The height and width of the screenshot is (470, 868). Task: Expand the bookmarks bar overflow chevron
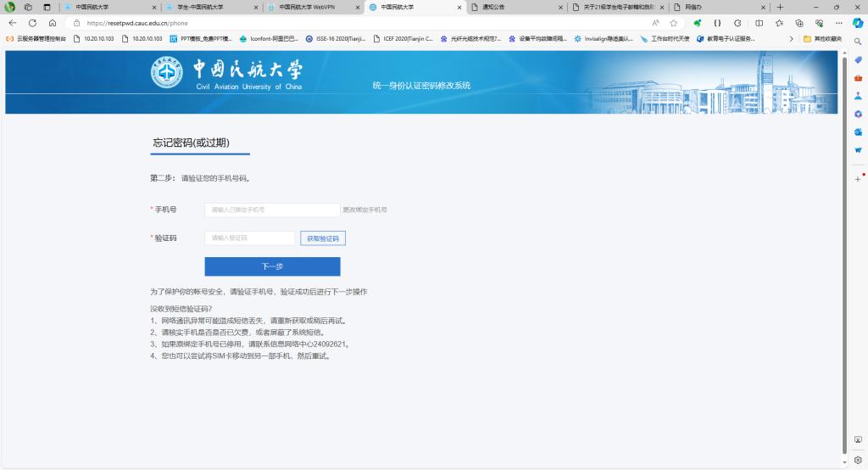792,38
